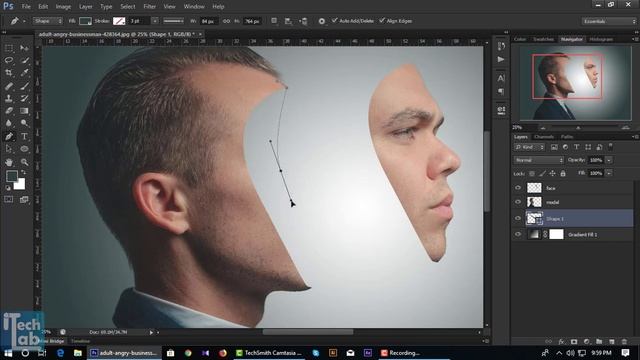This screenshot has height=360, width=640.
Task: Select the Clone Stamp tool
Action: tap(9, 98)
